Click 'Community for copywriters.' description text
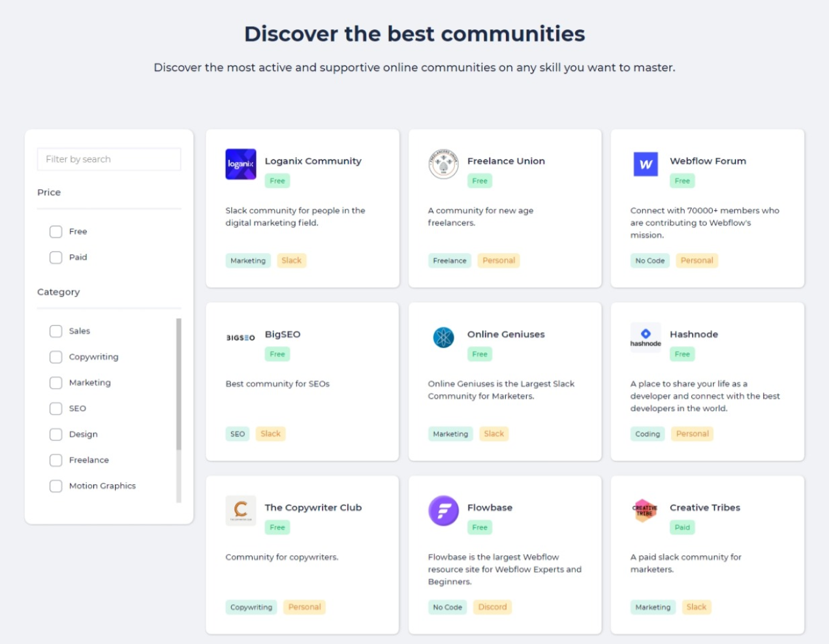829x644 pixels. (x=282, y=557)
